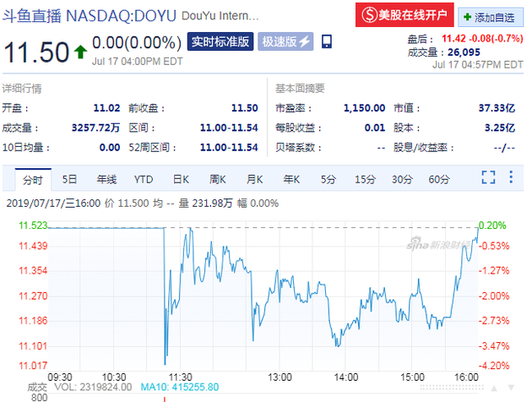Click the current price 11.50
532x402 pixels.
pyautogui.click(x=36, y=52)
